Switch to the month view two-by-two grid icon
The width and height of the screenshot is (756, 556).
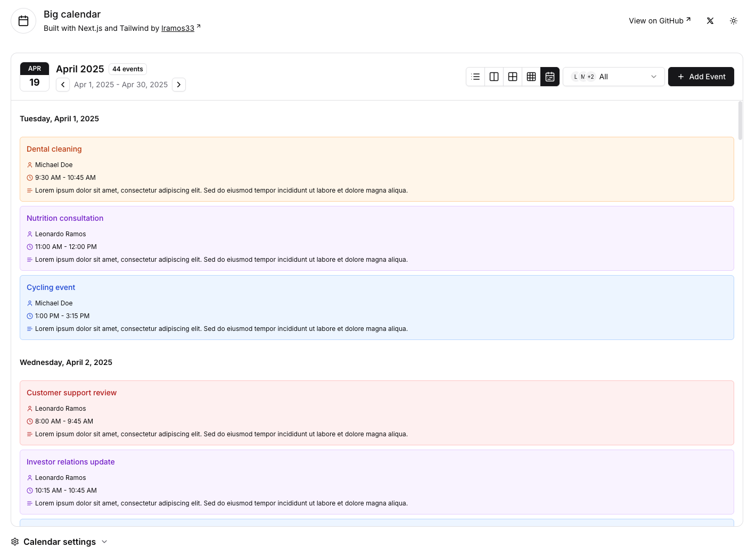click(513, 77)
